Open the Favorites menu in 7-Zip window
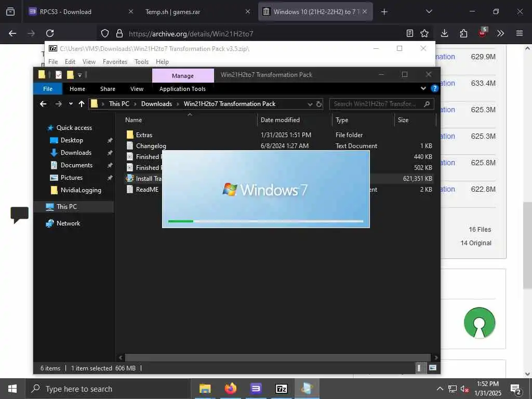The image size is (532, 399). 115,62
